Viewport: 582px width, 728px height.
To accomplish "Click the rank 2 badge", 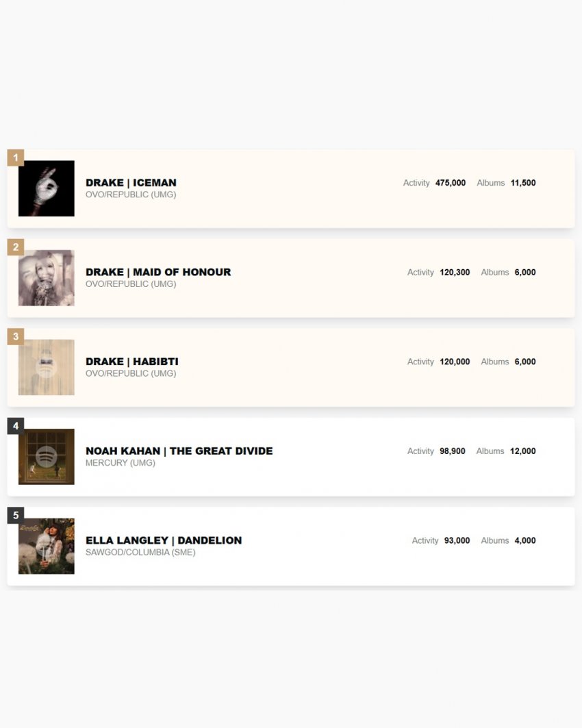I will click(16, 247).
